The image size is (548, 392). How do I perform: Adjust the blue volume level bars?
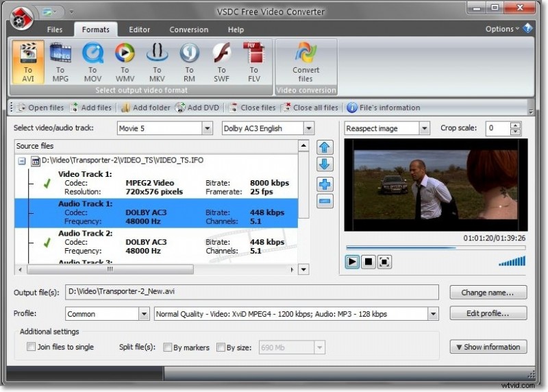click(x=512, y=261)
